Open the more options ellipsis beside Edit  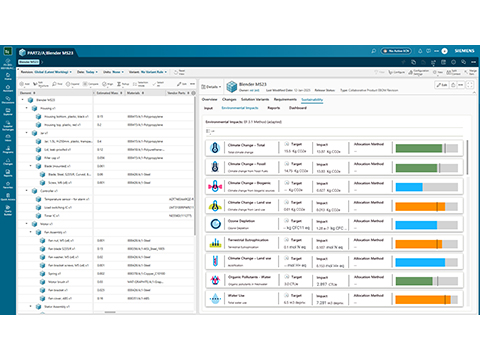460,85
